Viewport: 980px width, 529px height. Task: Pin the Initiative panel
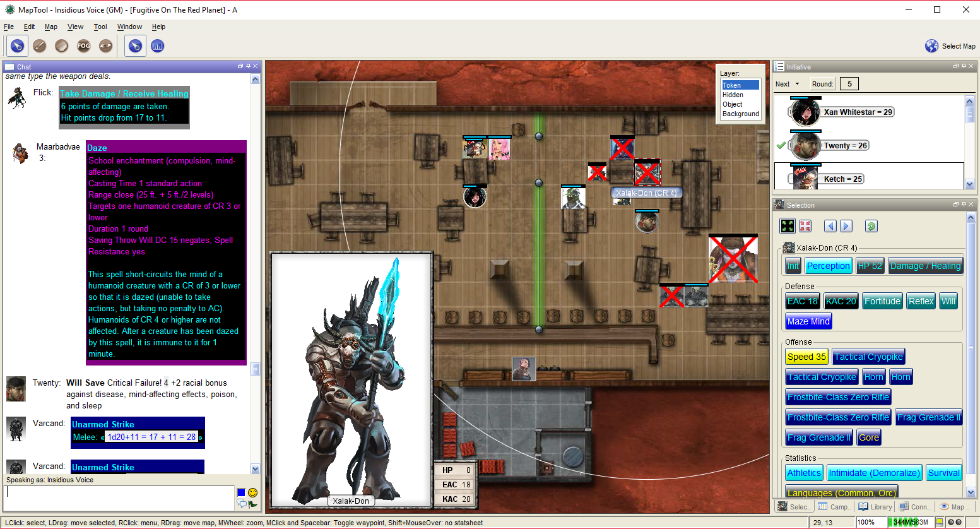(x=964, y=66)
